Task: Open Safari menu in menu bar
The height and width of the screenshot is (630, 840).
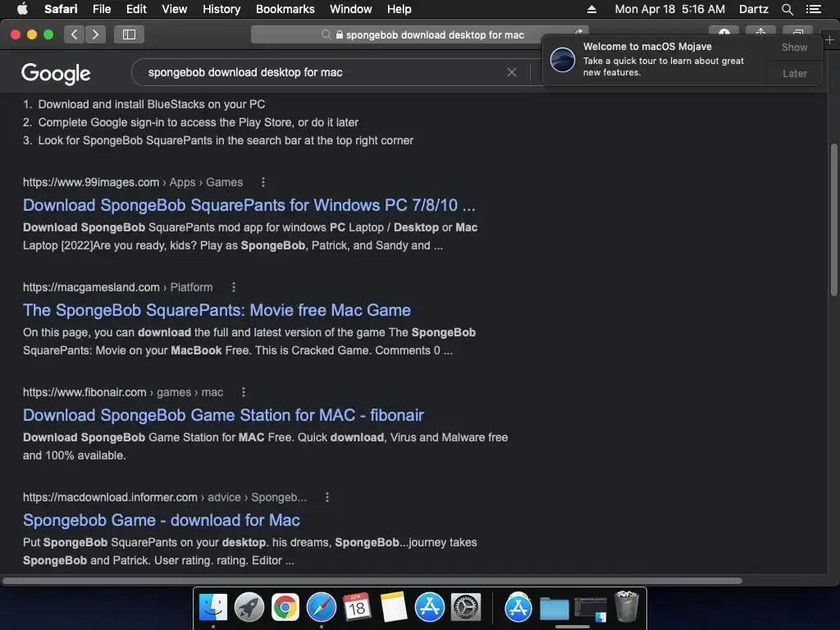Action: click(61, 9)
